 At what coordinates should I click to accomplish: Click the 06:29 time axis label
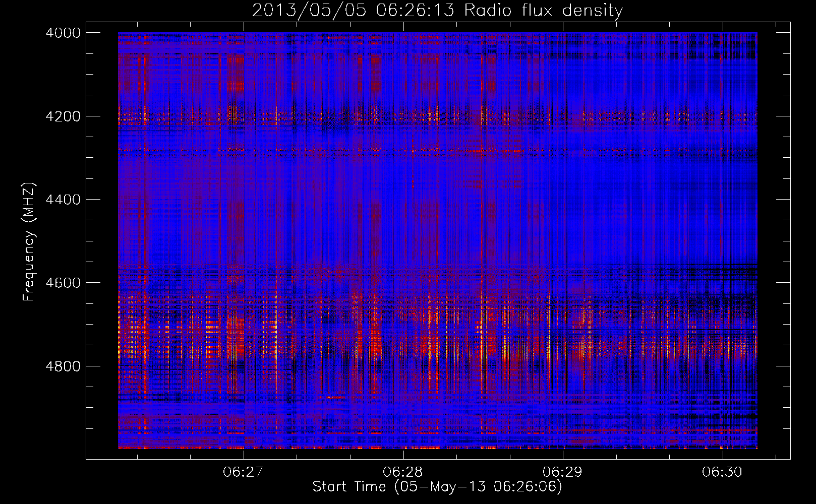(x=562, y=472)
